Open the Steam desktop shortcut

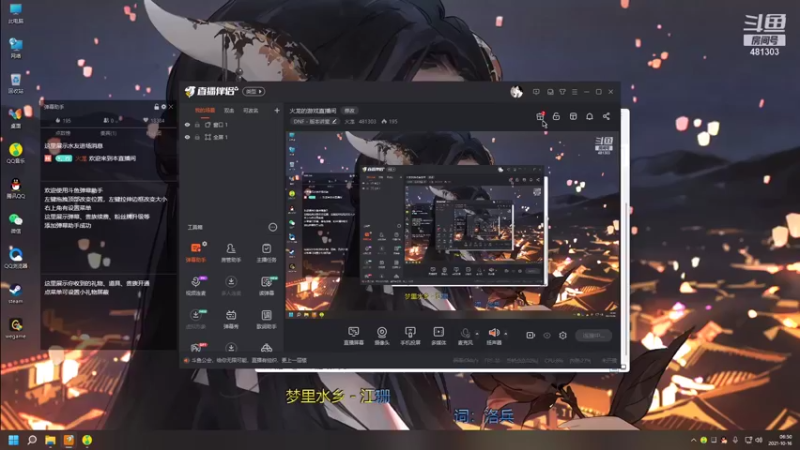(16, 293)
